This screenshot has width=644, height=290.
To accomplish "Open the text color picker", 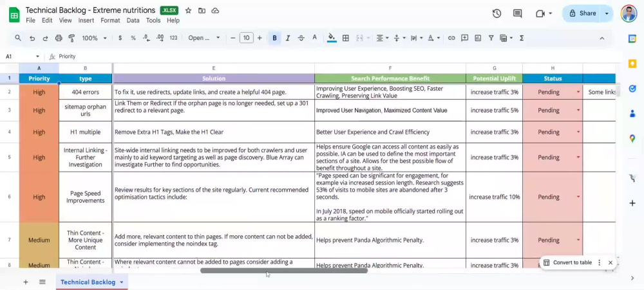I will click(315, 38).
